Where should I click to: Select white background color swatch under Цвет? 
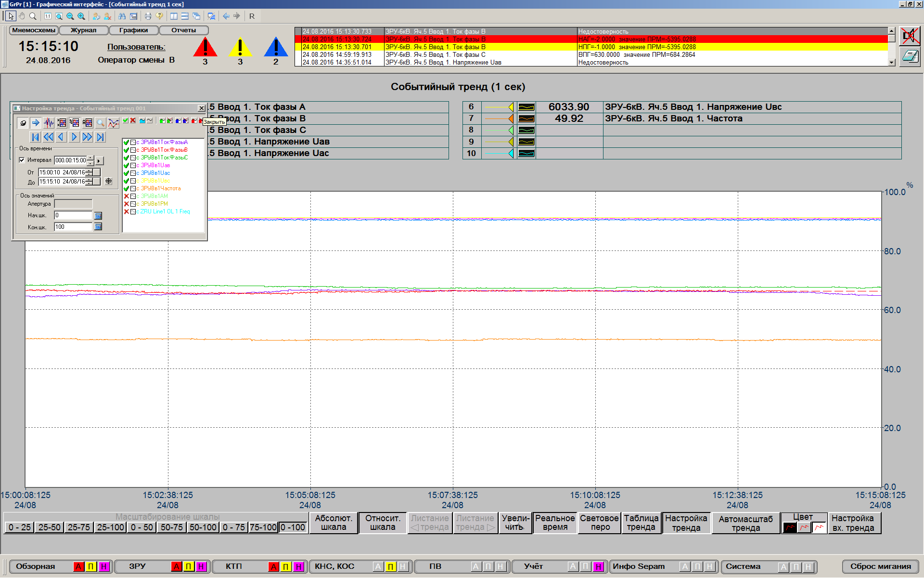[x=819, y=528]
